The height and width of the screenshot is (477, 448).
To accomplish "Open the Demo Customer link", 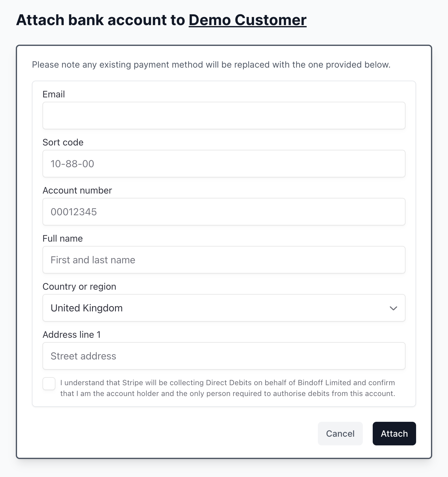I will tap(247, 20).
